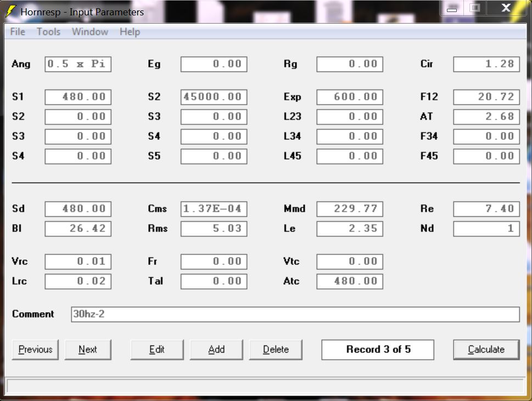Click the Mmd field showing 229.77
Screen dimensions: 532x401
pyautogui.click(x=350, y=209)
